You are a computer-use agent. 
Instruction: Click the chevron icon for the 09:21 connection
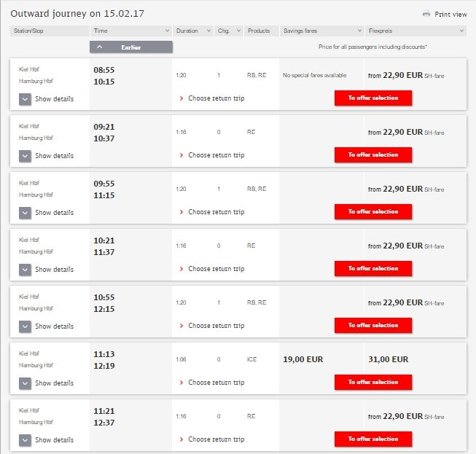tap(26, 155)
